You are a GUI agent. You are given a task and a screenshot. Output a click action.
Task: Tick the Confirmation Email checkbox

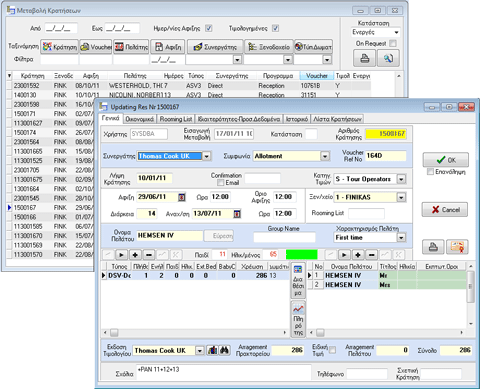[x=220, y=183]
